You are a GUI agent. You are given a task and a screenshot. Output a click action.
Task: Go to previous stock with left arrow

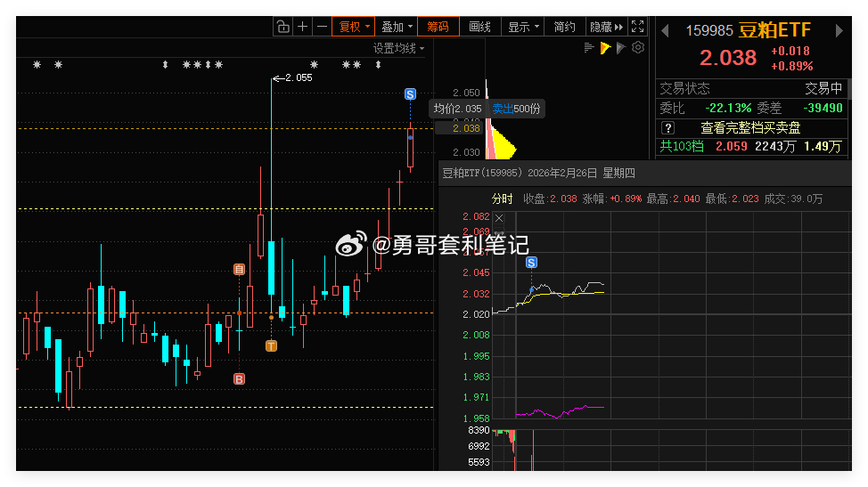[x=666, y=31]
